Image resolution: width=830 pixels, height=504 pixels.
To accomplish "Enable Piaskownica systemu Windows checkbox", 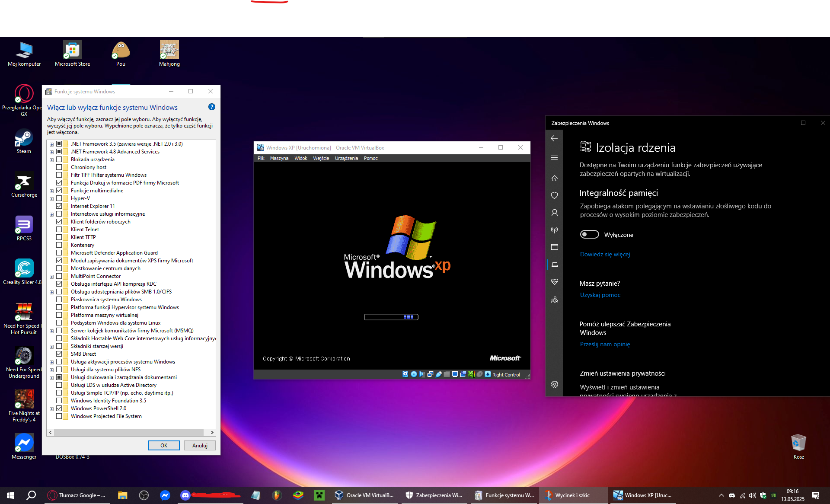I will tap(59, 300).
